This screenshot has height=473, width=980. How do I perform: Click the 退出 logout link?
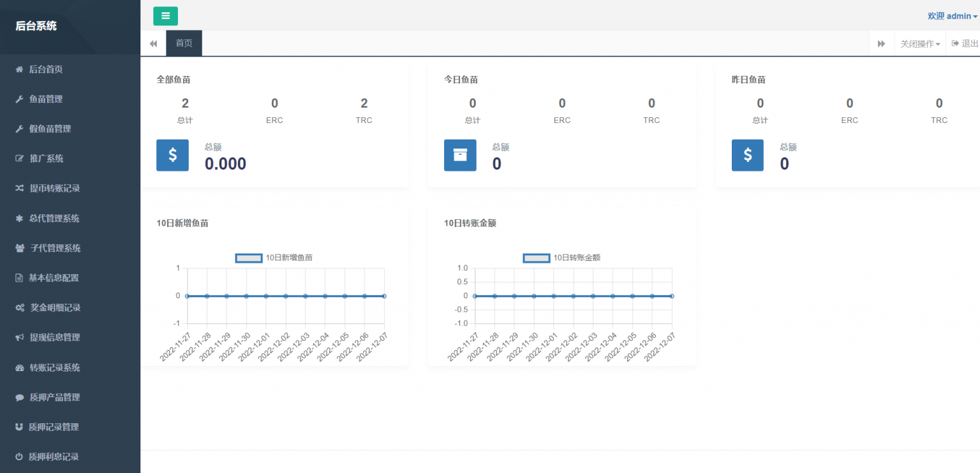(x=965, y=43)
